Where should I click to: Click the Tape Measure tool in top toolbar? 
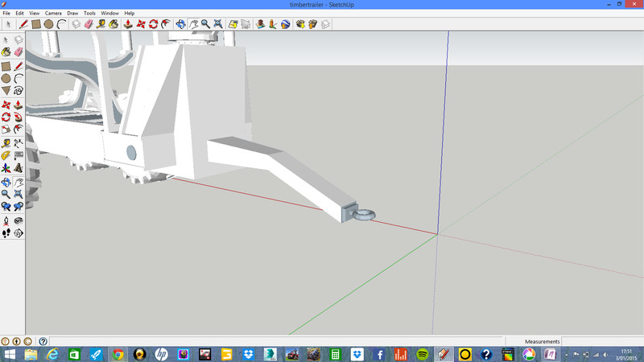[101, 24]
